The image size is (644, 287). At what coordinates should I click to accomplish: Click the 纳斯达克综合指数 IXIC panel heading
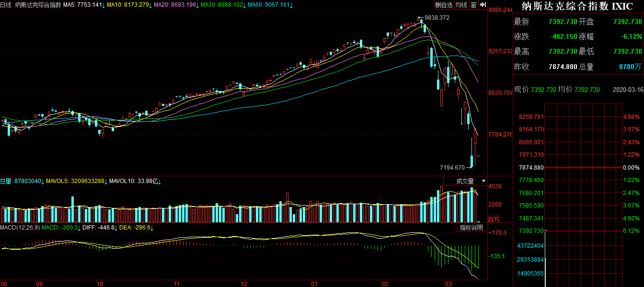[x=577, y=7]
